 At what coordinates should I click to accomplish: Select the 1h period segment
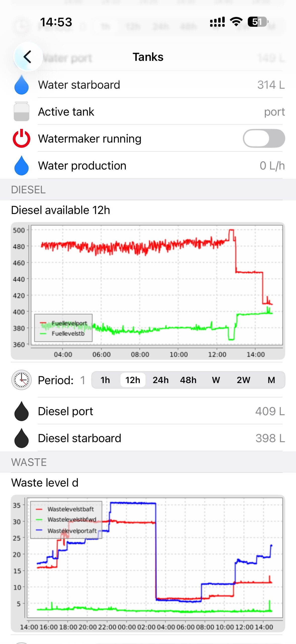point(105,380)
